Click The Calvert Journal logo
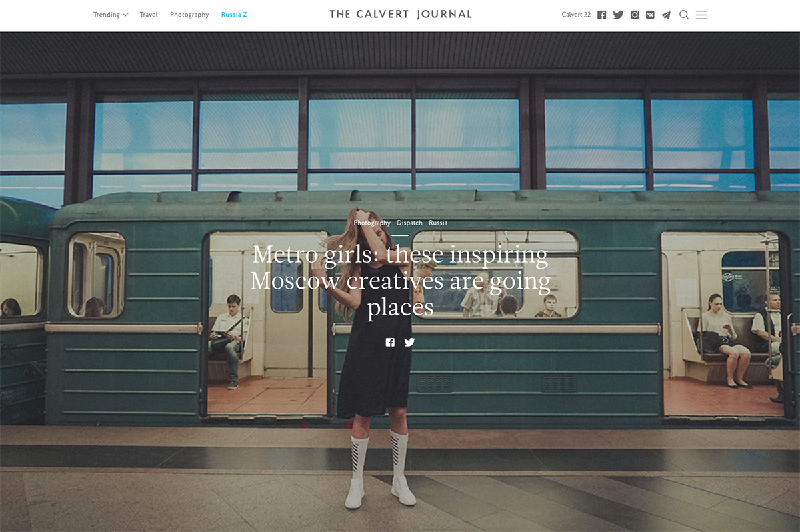Image resolution: width=800 pixels, height=532 pixels. 401,14
